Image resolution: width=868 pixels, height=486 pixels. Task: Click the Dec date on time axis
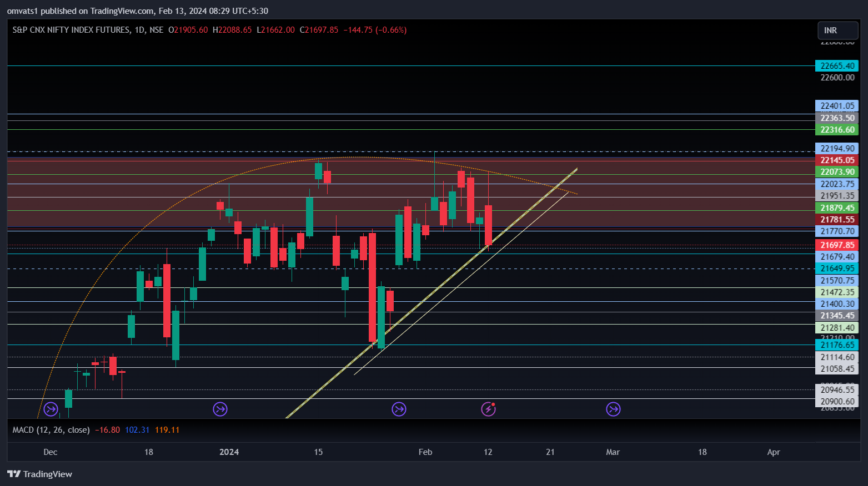pyautogui.click(x=51, y=452)
